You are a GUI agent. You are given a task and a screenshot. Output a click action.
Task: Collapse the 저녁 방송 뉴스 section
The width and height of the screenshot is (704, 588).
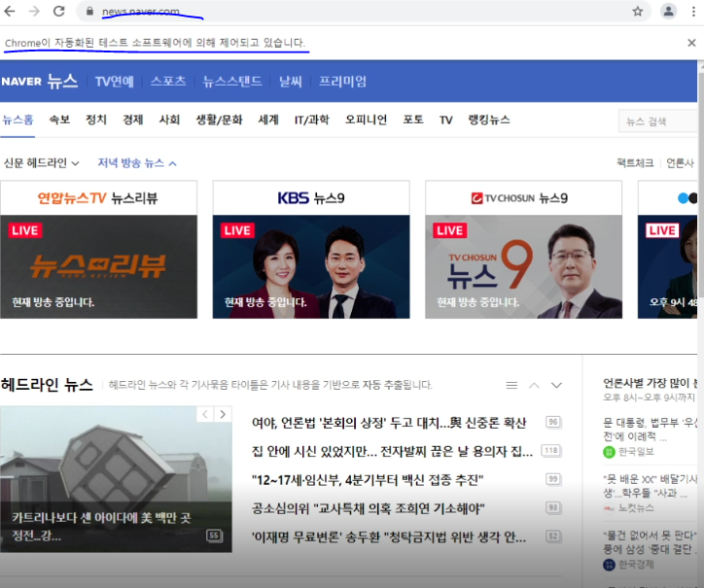tap(137, 162)
